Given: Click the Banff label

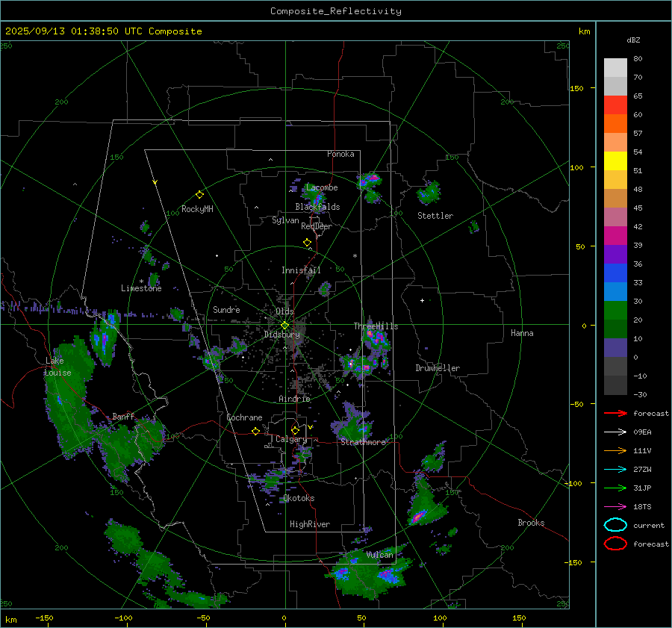Looking at the screenshot, I should (x=123, y=417).
